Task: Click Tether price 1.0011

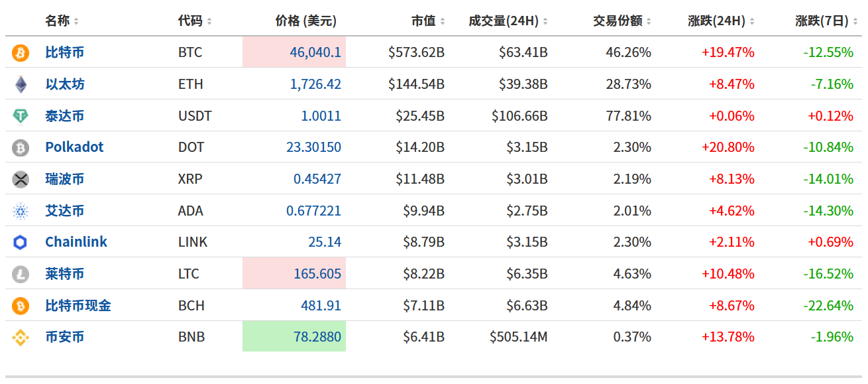Action: click(321, 116)
